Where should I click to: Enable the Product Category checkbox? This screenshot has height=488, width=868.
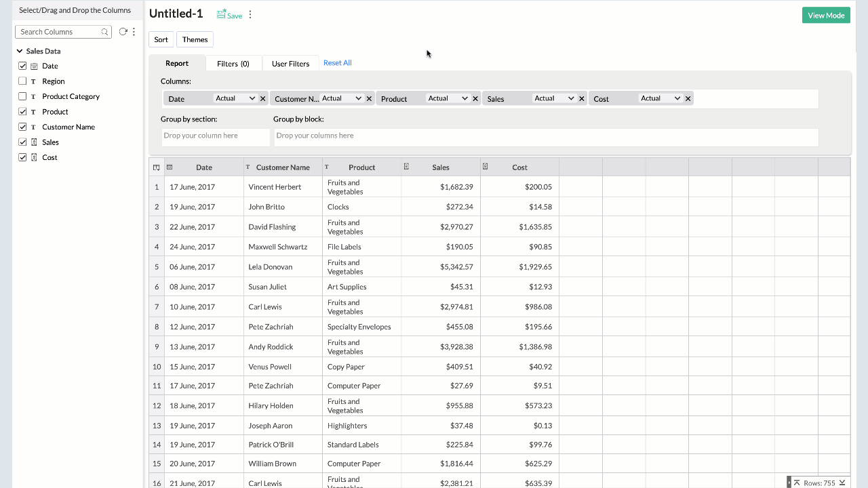pyautogui.click(x=22, y=96)
